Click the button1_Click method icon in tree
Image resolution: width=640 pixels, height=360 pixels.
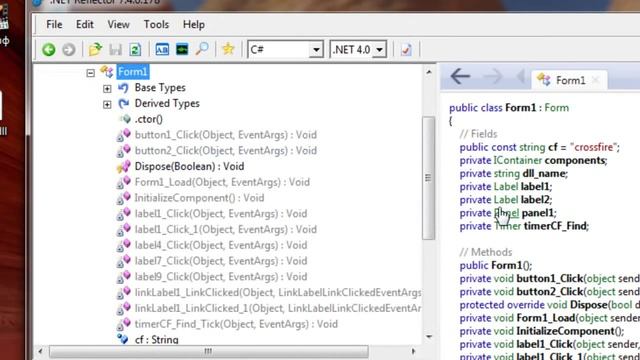tap(124, 135)
